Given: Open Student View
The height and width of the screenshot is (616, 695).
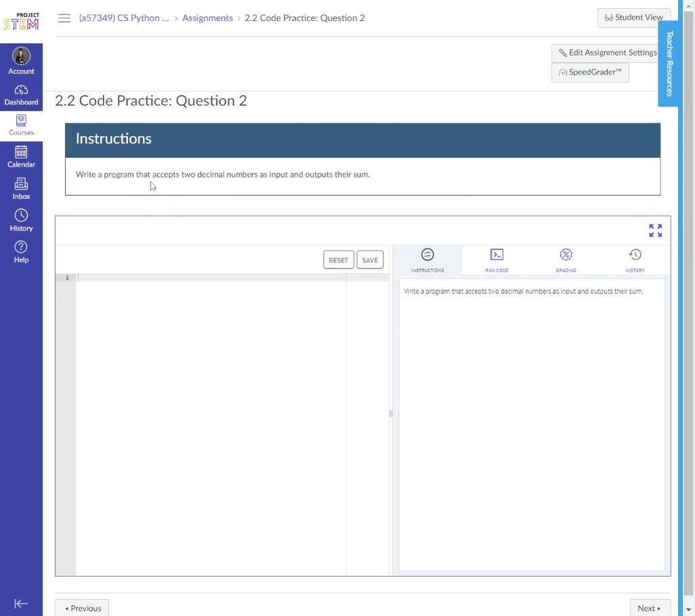Looking at the screenshot, I should [634, 18].
